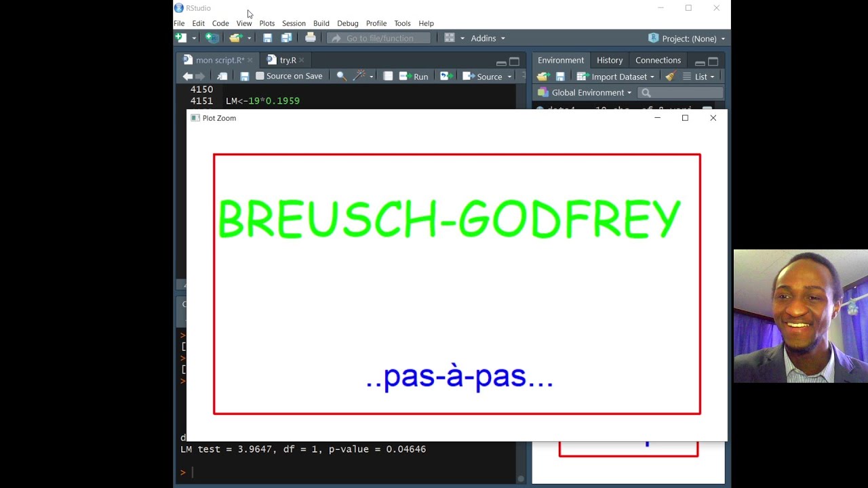This screenshot has height=488, width=868.
Task: Click the editor Save document icon
Action: click(x=244, y=77)
